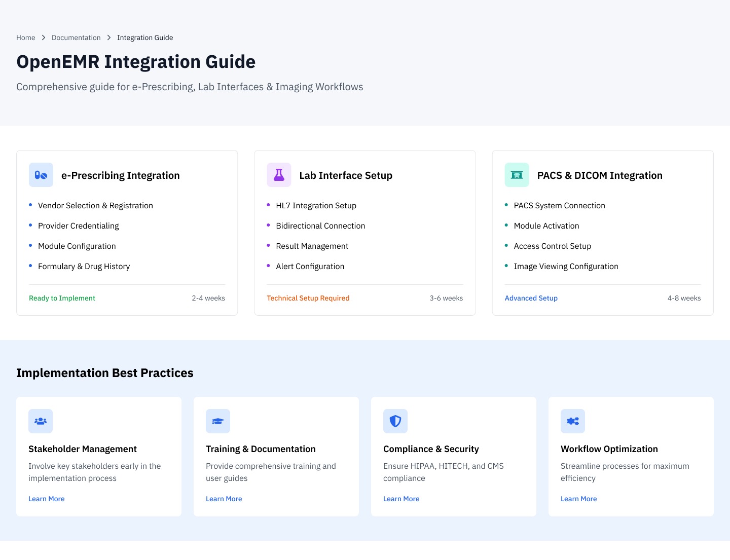Click the graduation cap Training icon
This screenshot has height=560, width=730.
point(218,421)
